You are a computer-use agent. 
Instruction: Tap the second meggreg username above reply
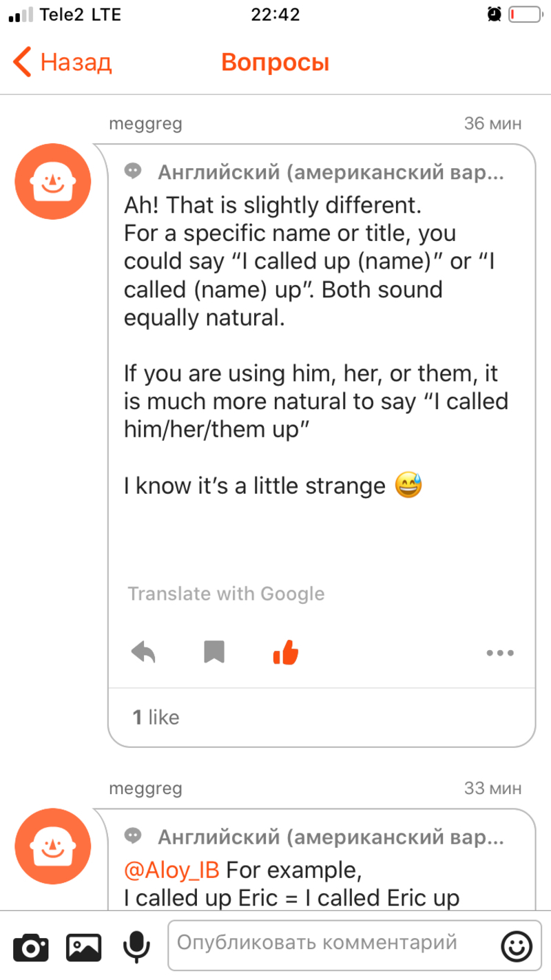[145, 789]
